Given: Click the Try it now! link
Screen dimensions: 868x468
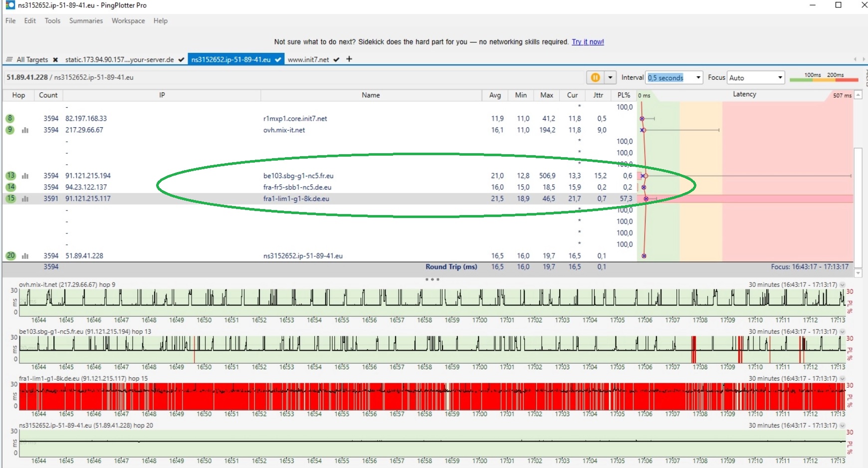Looking at the screenshot, I should pos(588,42).
